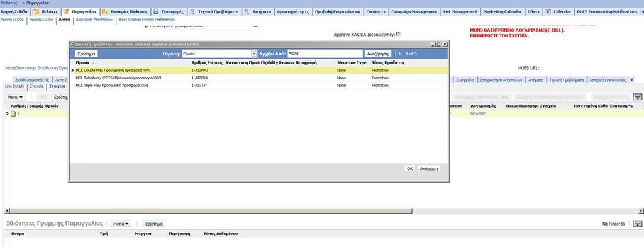The image size is (644, 247).
Task: Click Μετάβαση στην Διεύθυνση link
Action: (36, 68)
